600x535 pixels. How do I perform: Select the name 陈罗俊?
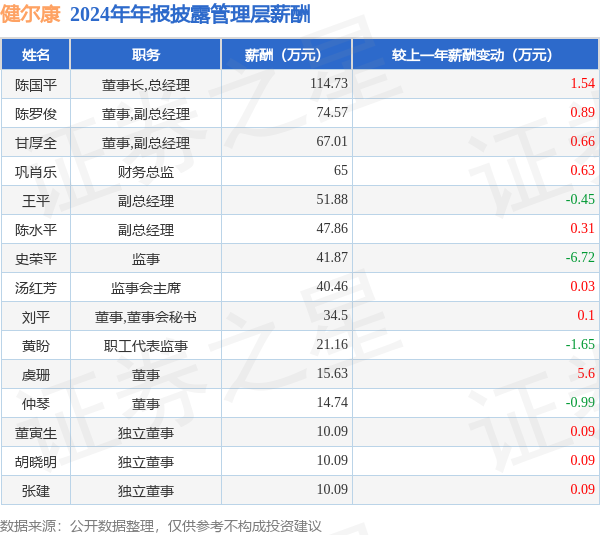point(36,114)
